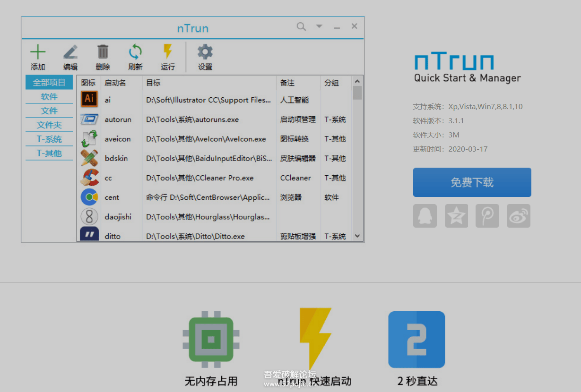Share via the QQ penguin icon
Screen dimensions: 581x392
tap(425, 216)
